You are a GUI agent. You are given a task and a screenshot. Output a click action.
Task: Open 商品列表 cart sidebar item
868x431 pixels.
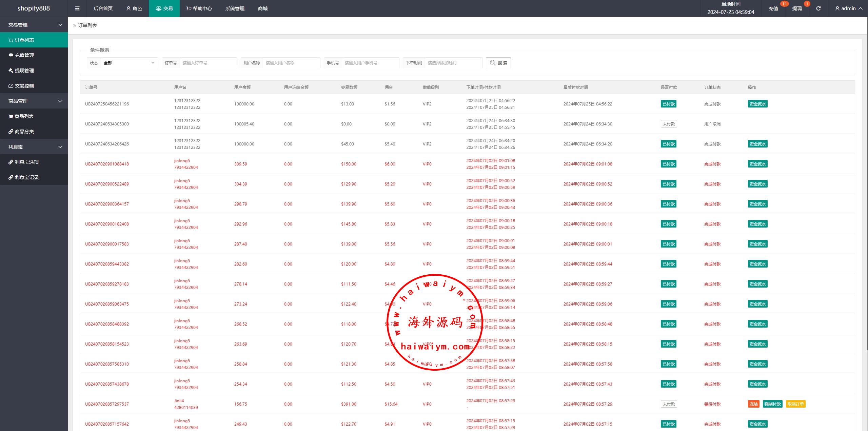(24, 116)
